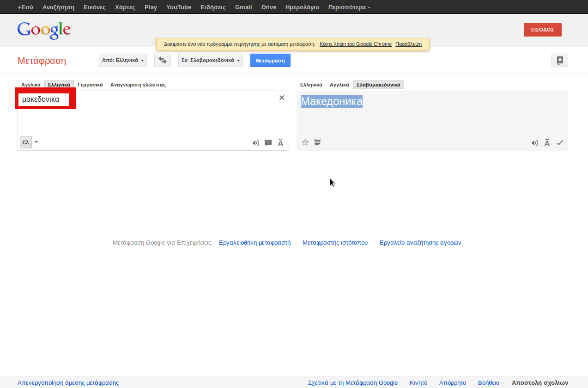Open Εικόνες in the top bar
588x388 pixels.
(95, 7)
